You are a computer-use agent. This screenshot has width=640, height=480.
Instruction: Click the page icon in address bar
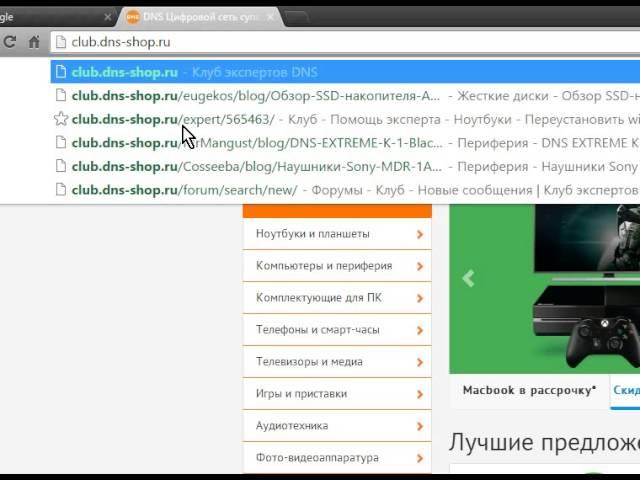pyautogui.click(x=61, y=42)
